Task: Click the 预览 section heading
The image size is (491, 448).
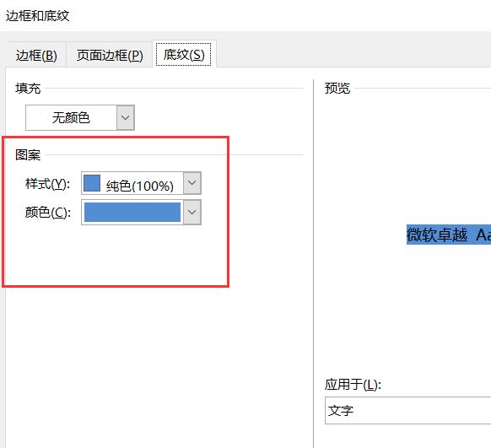Action: pyautogui.click(x=337, y=89)
